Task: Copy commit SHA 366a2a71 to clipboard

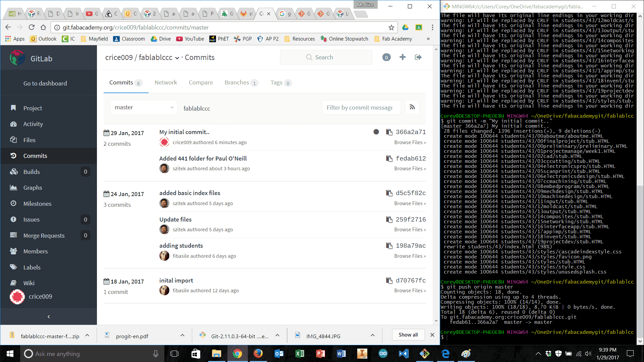Action: (389, 132)
